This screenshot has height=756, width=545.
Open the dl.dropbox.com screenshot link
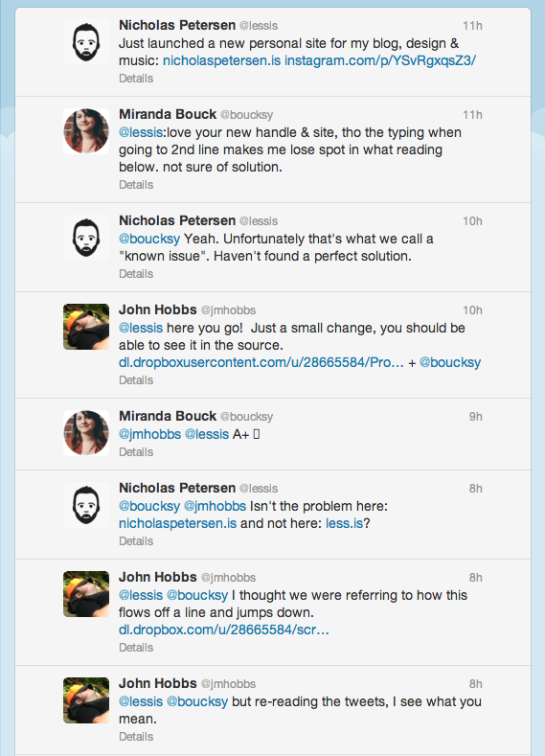pyautogui.click(x=224, y=630)
